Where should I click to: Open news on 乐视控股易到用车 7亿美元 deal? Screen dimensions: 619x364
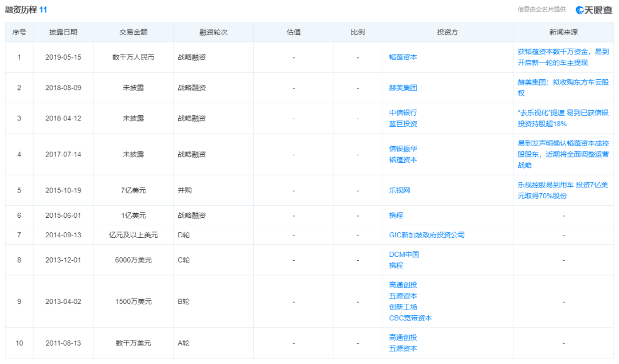click(x=563, y=190)
